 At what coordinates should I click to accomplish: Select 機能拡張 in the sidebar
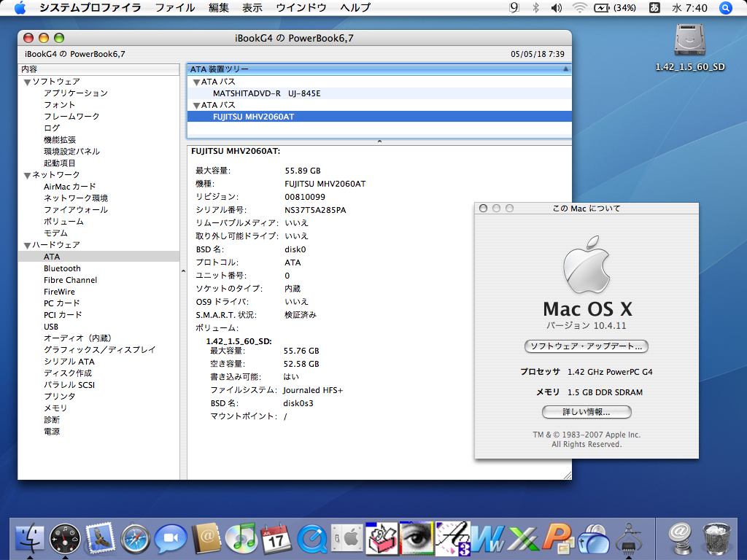click(x=98, y=140)
